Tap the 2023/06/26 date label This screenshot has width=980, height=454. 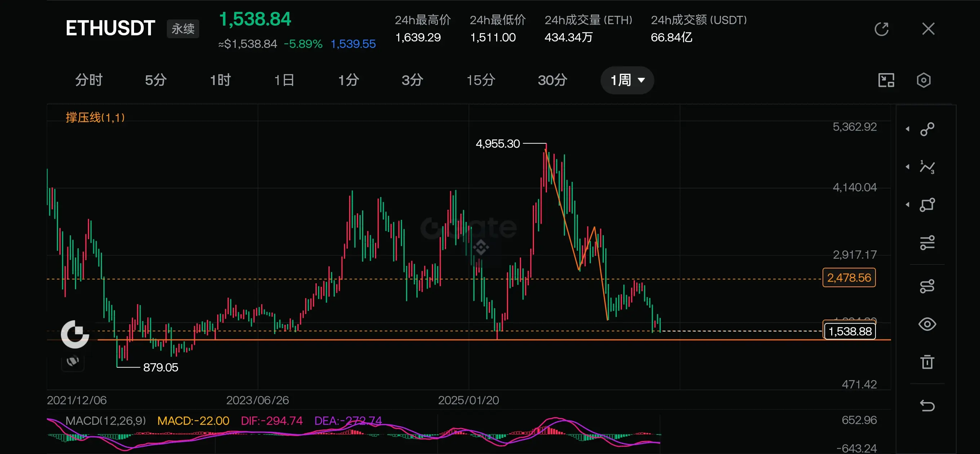[x=258, y=400]
